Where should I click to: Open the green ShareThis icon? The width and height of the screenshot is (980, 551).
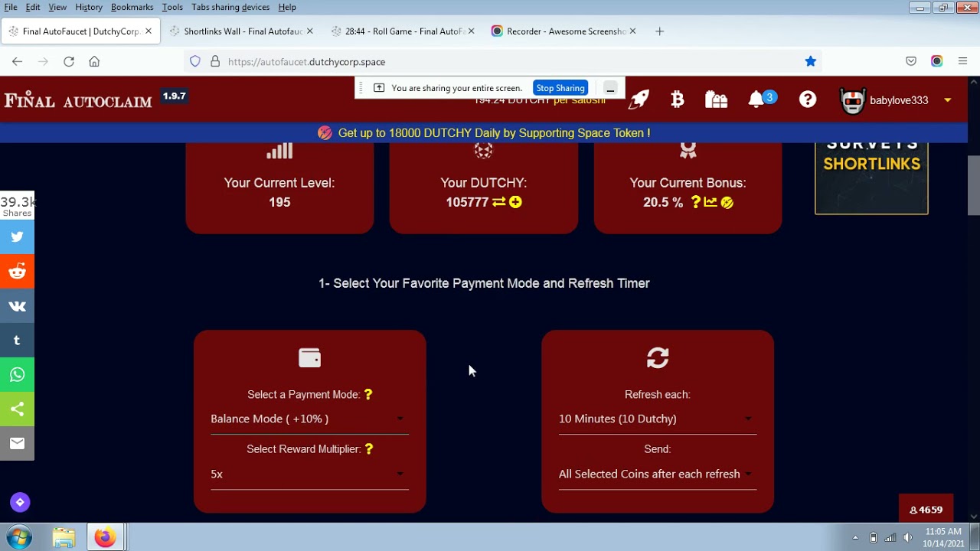point(17,409)
